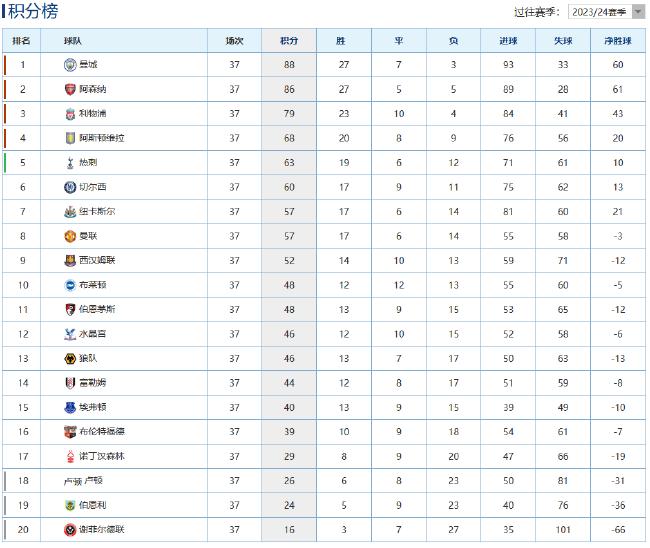Open the 谢菲尔德联 team name link

[x=103, y=530]
